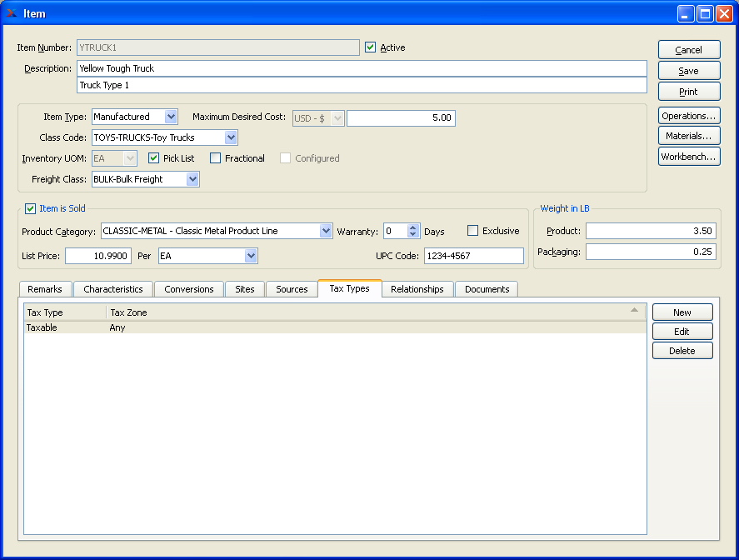739x560 pixels.
Task: Click the Tax Type column header
Action: (65, 312)
